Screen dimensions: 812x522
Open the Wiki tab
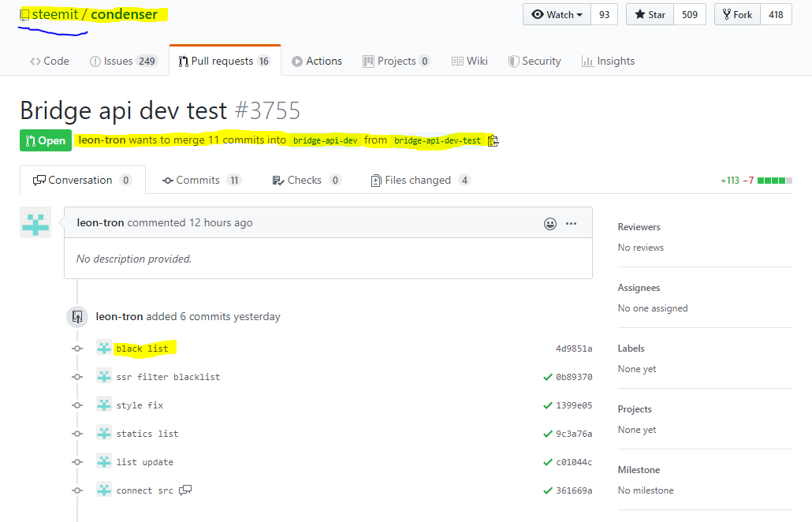[x=470, y=61]
